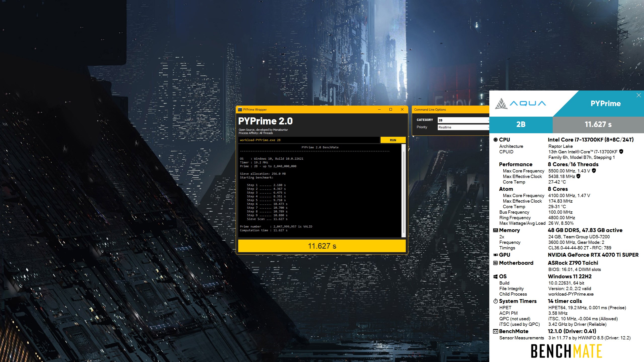Click the Sensor Measurements HWiNFO value

click(x=589, y=338)
